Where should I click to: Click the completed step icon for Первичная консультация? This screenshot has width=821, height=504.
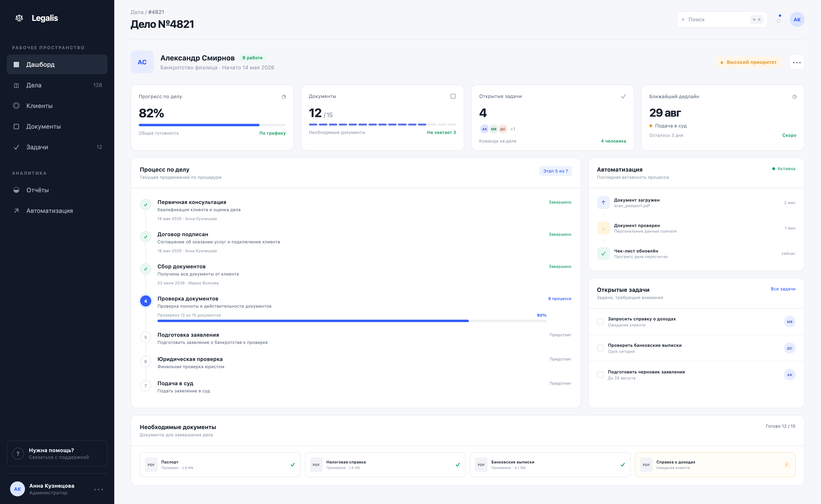coord(146,204)
